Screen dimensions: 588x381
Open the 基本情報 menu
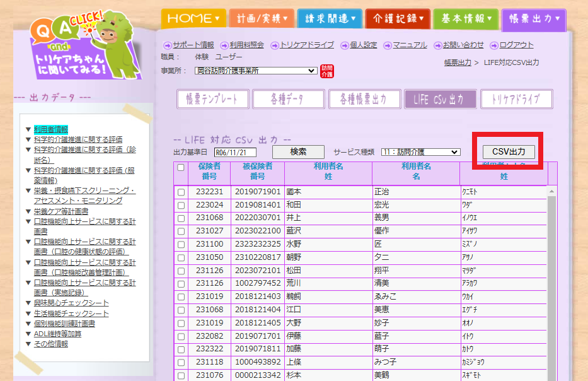[x=466, y=19]
